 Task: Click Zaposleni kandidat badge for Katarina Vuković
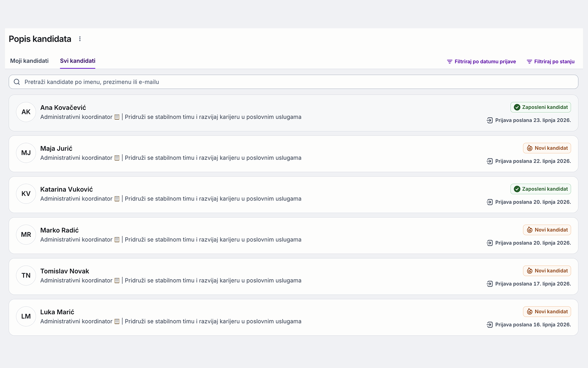541,189
